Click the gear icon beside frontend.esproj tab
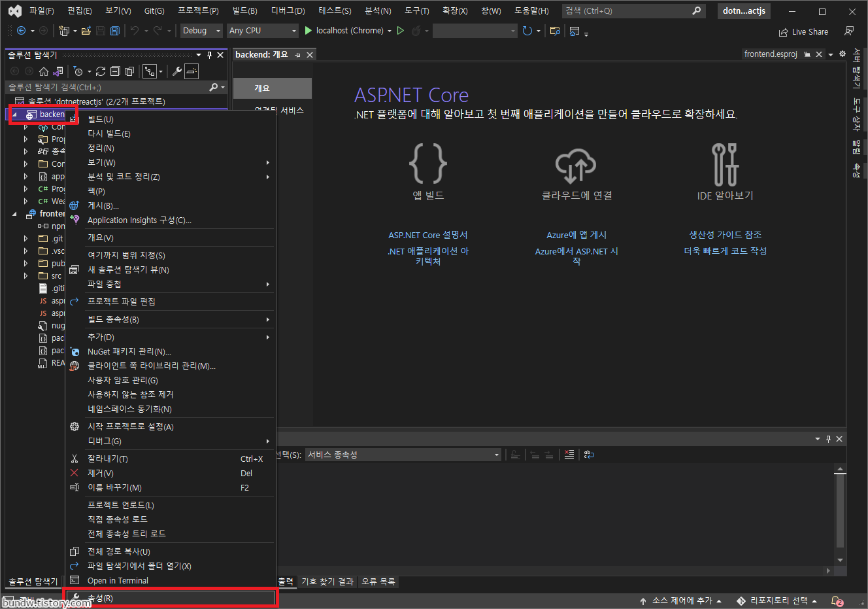Screen dimensions: 868x609 (x=843, y=54)
